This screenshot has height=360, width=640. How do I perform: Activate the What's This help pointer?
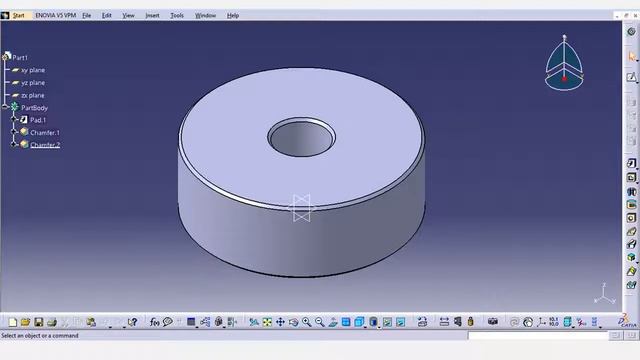[x=132, y=322]
